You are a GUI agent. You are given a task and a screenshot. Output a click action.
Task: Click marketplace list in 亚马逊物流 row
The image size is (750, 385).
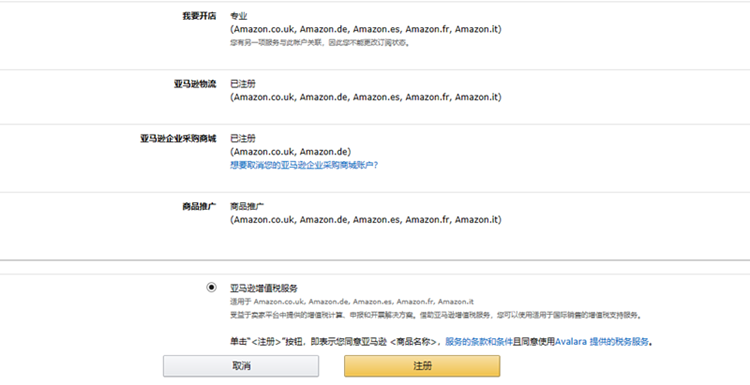(x=366, y=97)
